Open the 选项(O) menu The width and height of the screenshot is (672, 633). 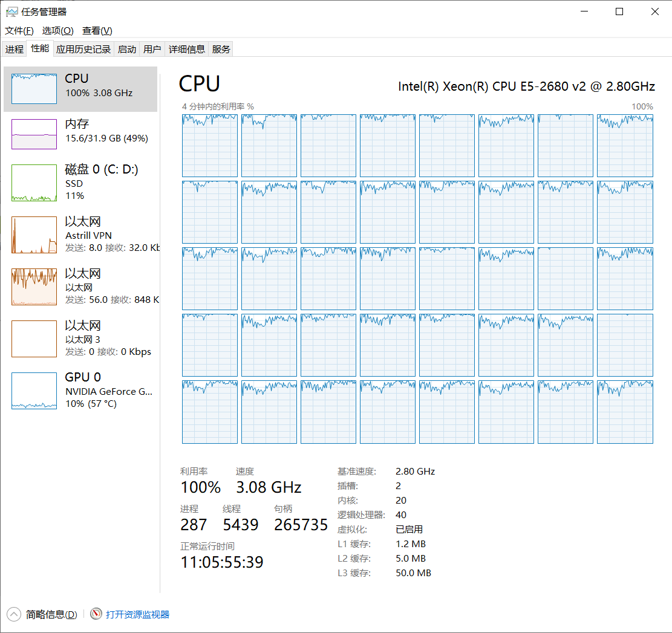pyautogui.click(x=58, y=31)
